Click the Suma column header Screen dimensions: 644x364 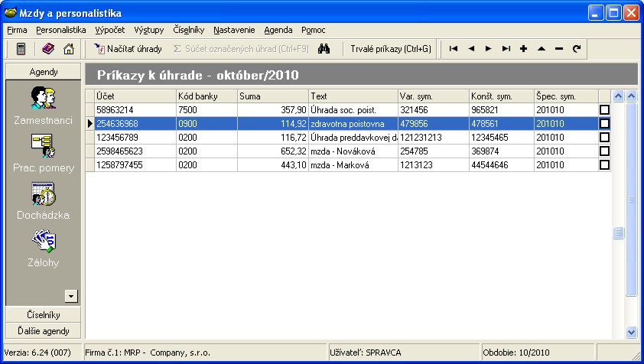(273, 96)
